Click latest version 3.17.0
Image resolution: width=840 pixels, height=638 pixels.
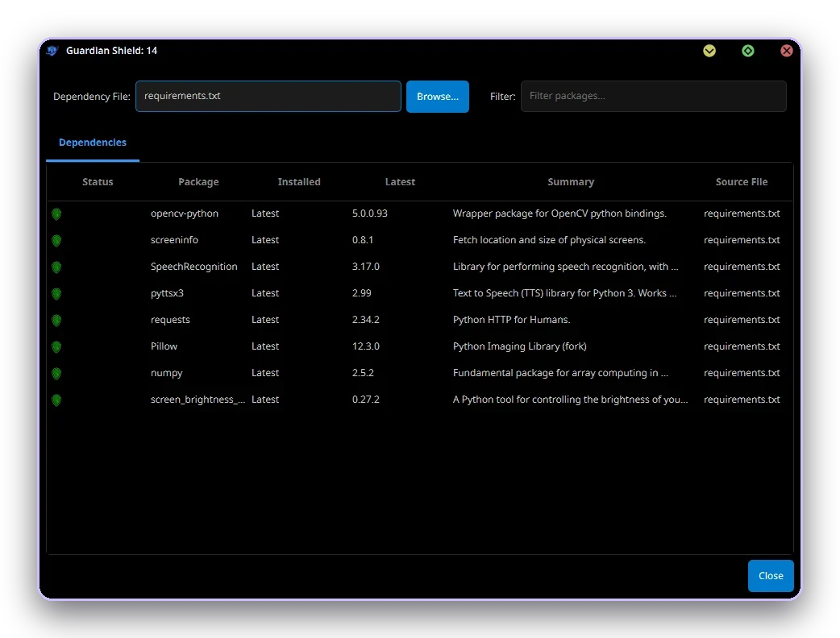(366, 267)
